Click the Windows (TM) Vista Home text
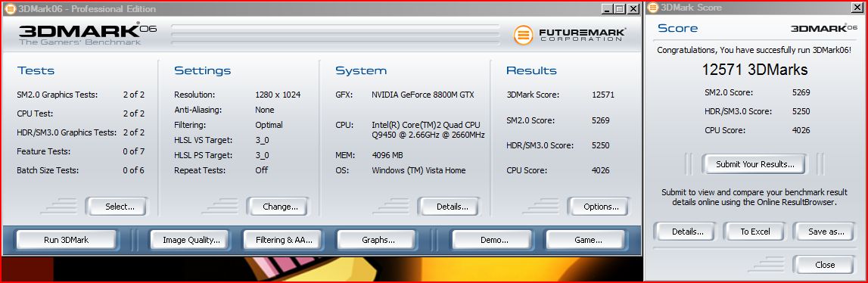Image resolution: width=868 pixels, height=283 pixels. pos(418,170)
